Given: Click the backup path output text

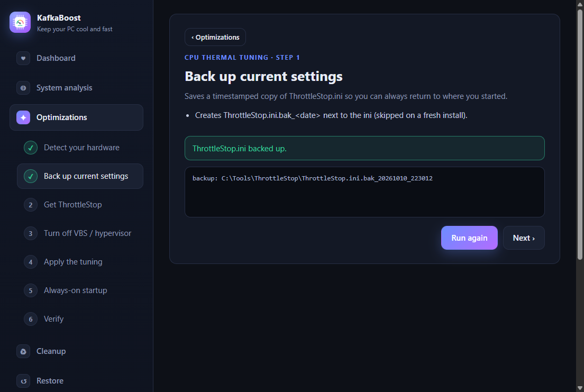Looking at the screenshot, I should click(313, 178).
